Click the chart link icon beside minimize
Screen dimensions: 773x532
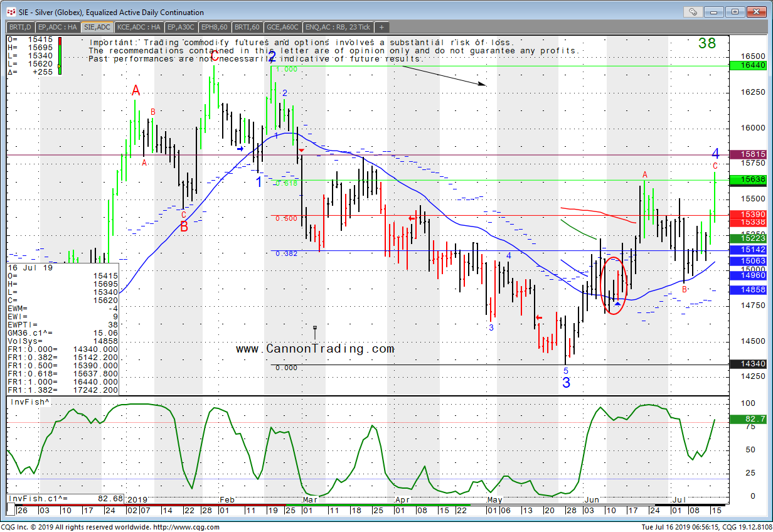coord(693,11)
